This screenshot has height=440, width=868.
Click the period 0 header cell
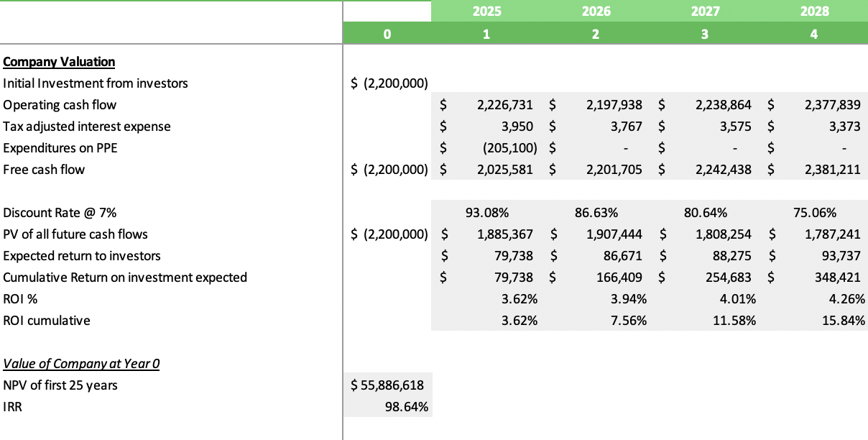[387, 32]
